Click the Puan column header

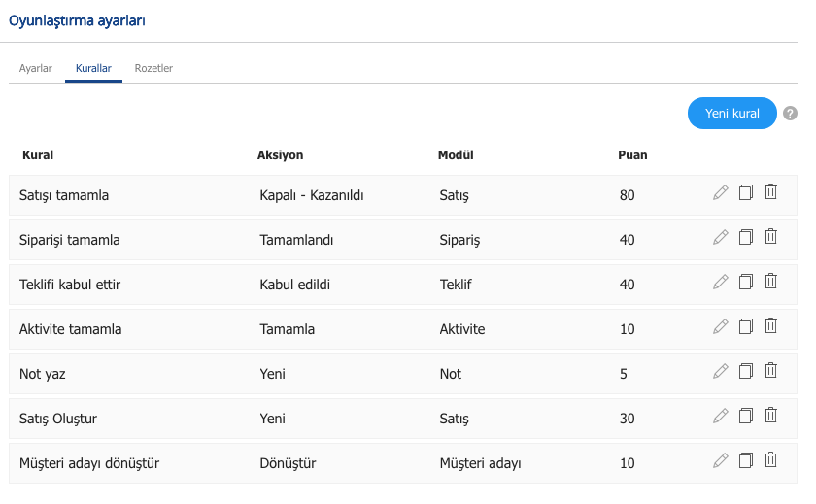[x=632, y=155]
